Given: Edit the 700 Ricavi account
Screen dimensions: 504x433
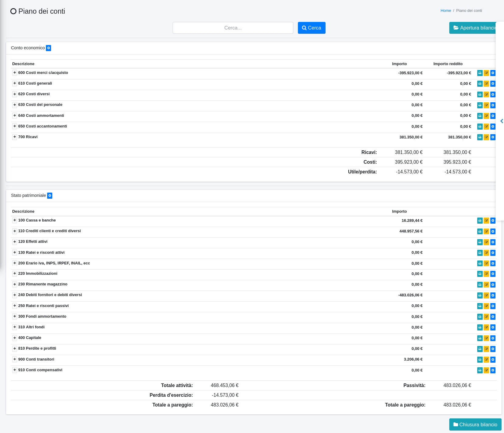Looking at the screenshot, I should (x=486, y=137).
